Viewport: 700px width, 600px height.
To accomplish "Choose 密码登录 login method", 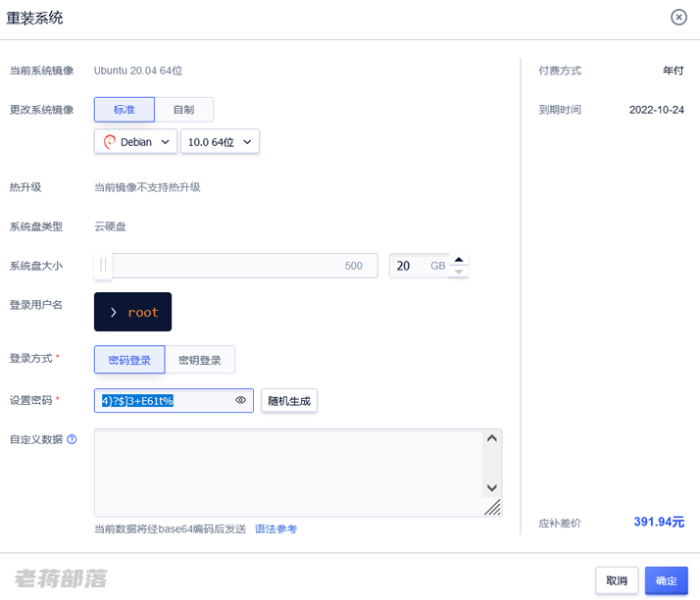I will click(129, 360).
